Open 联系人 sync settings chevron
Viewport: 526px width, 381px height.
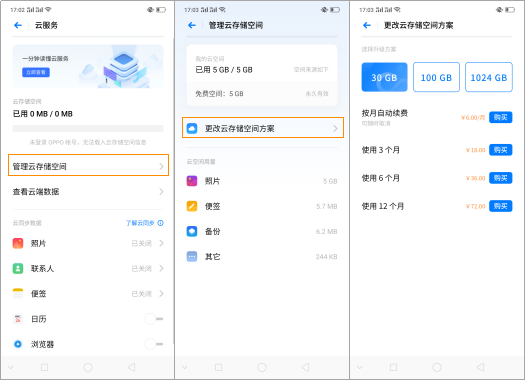coord(161,268)
